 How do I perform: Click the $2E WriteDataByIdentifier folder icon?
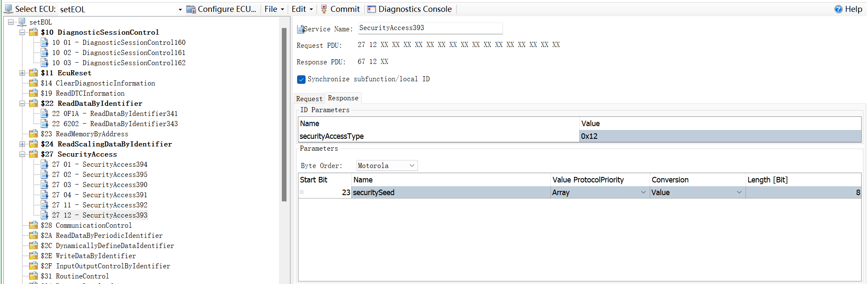tap(33, 256)
